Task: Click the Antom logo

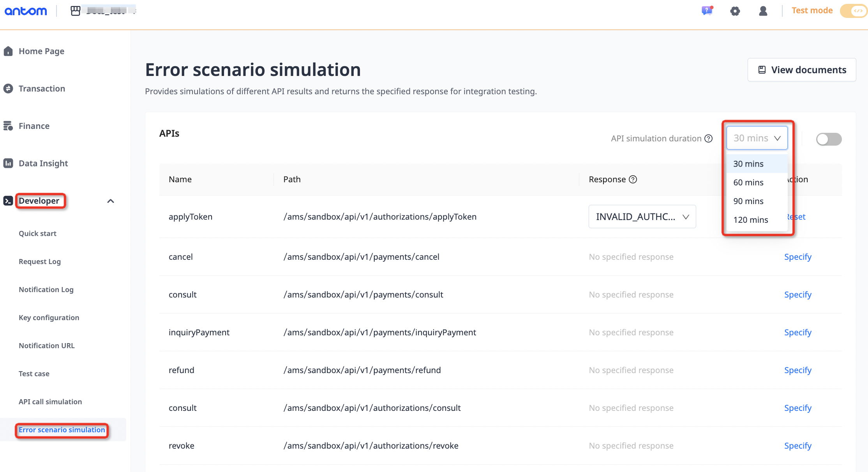Action: [x=26, y=11]
